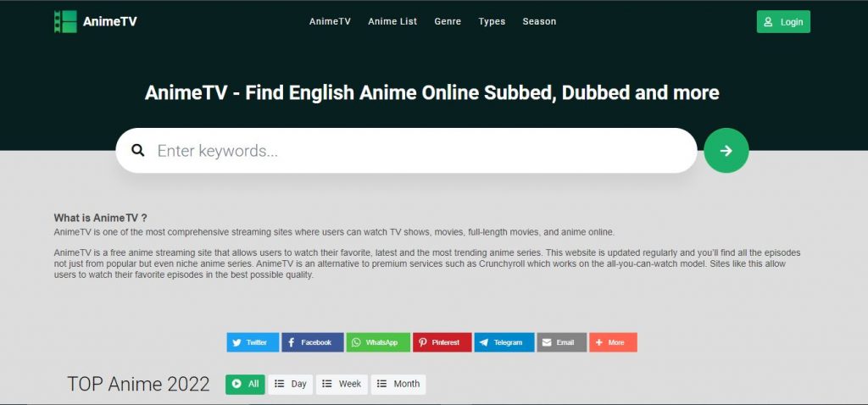The image size is (868, 405).
Task: Submit search with green arrow button
Action: (726, 151)
